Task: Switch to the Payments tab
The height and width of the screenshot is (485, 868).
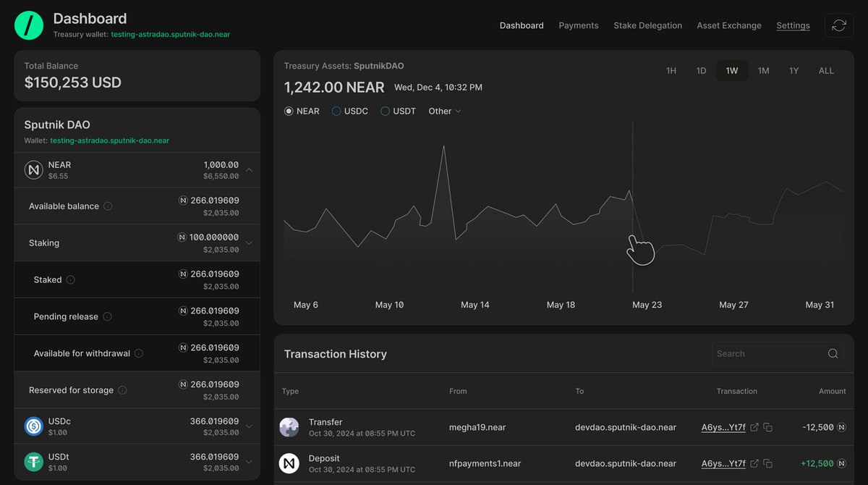Action: [578, 25]
